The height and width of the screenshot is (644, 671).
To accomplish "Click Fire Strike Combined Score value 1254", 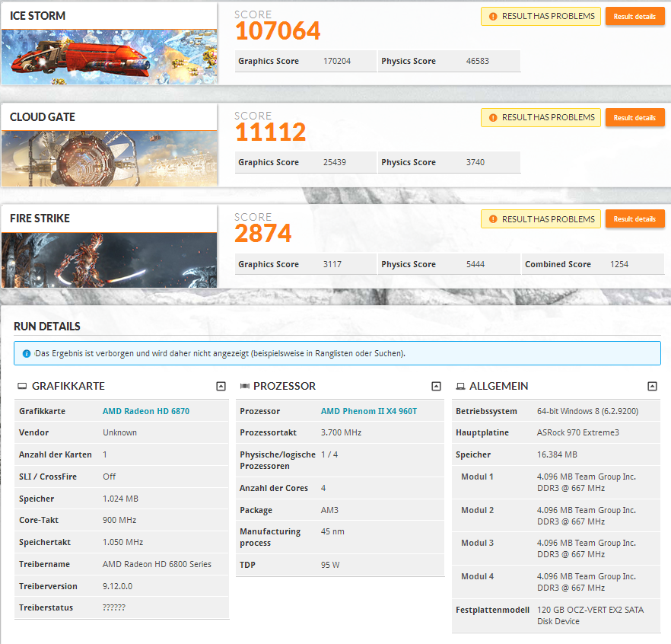I will click(x=619, y=264).
